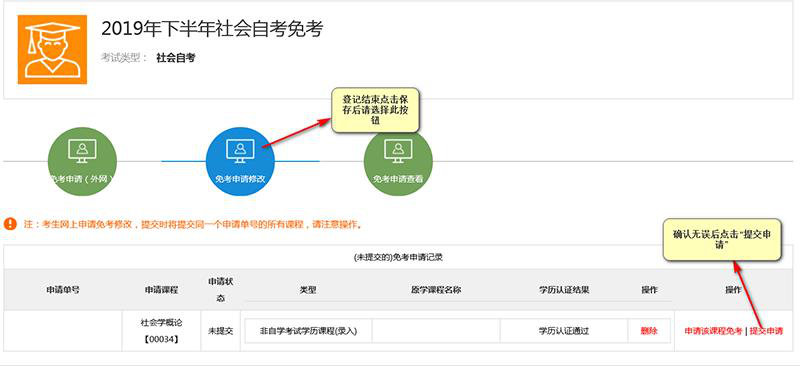Click the orange note about 考生网上申请免考修改
Image resolution: width=800 pixels, height=366 pixels.
pos(193,224)
